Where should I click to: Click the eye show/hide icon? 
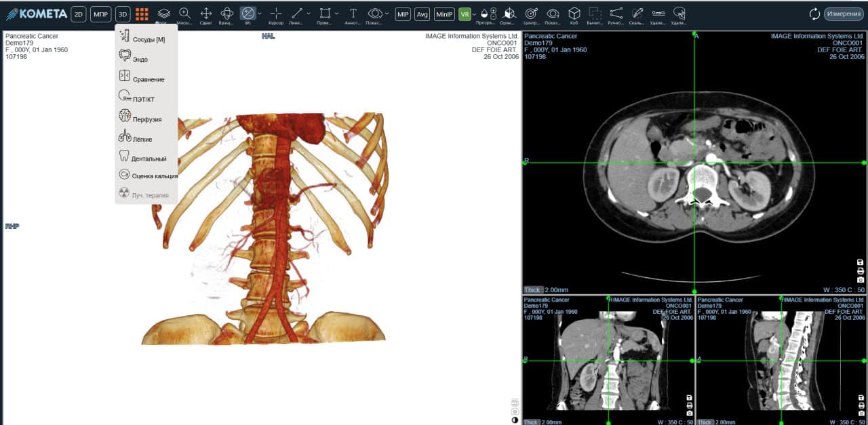click(374, 14)
